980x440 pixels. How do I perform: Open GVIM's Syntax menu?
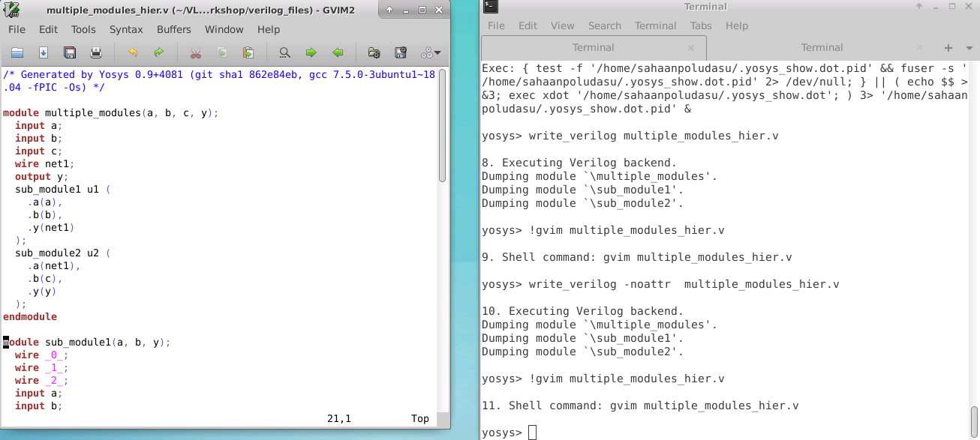(x=126, y=29)
